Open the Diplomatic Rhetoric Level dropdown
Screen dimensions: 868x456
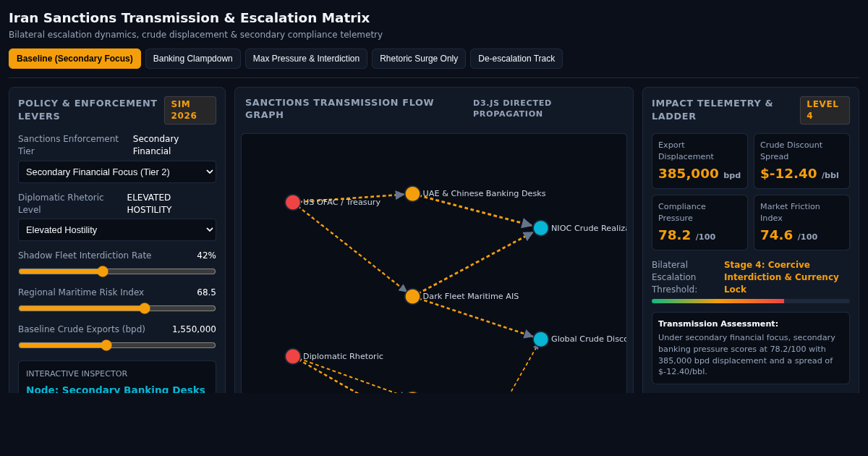pyautogui.click(x=117, y=229)
